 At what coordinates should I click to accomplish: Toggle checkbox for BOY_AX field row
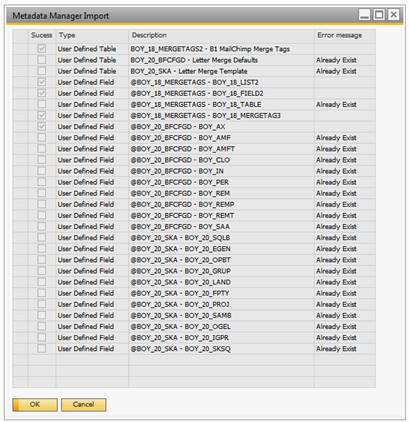pos(42,127)
